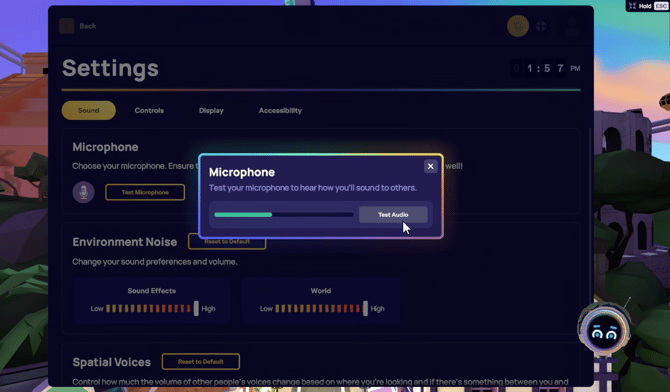670x392 pixels.
Task: Close the Microphone dialog
Action: (430, 166)
